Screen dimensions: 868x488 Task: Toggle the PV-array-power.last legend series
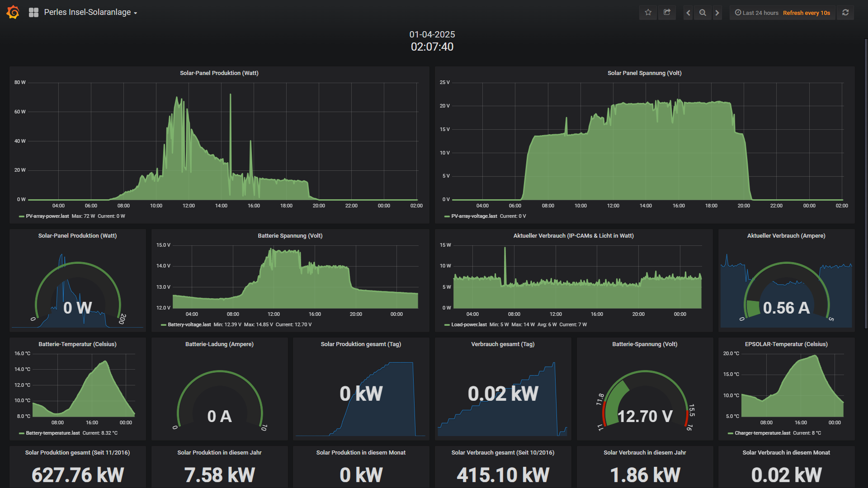pos(47,216)
